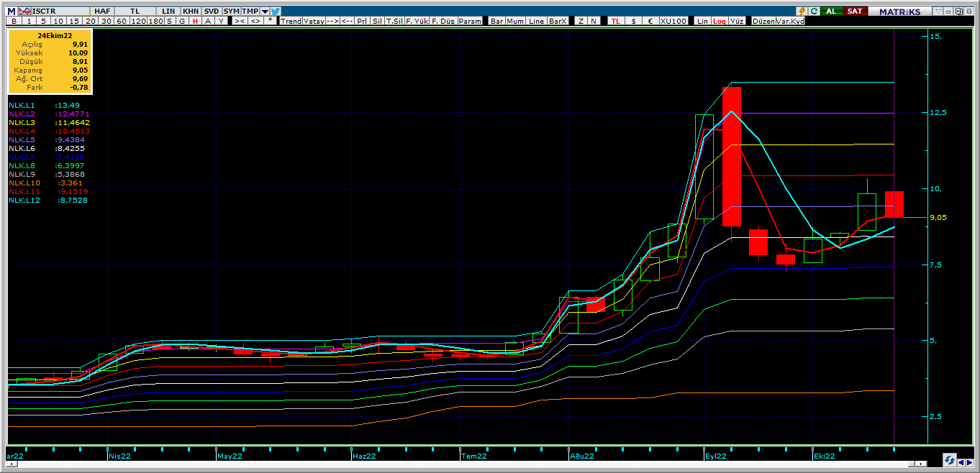Open the triangle dropdown beside MATRIKS logo
980x473 pixels.
[x=938, y=12]
